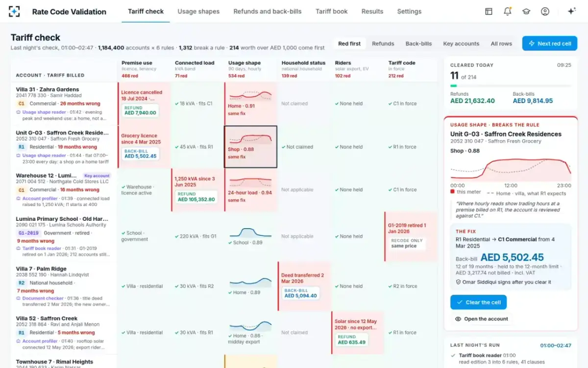Click the AED 105,352.80 refund chip
588x368 pixels.
(196, 197)
